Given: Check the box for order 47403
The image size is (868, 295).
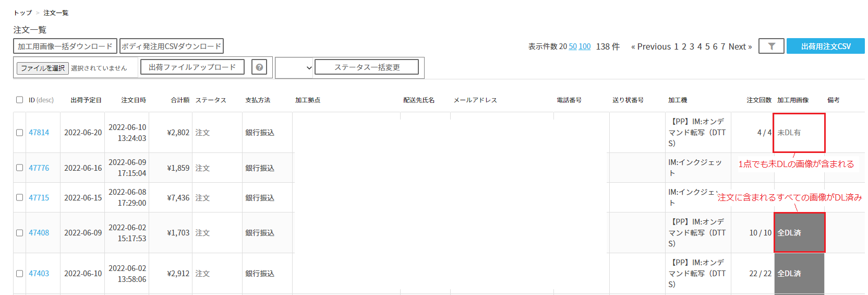Looking at the screenshot, I should point(19,274).
